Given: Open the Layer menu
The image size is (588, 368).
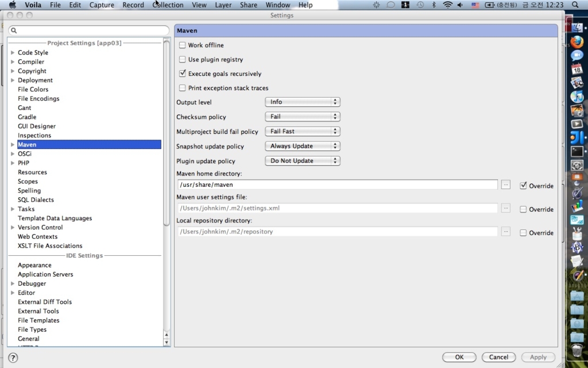Looking at the screenshot, I should (223, 5).
